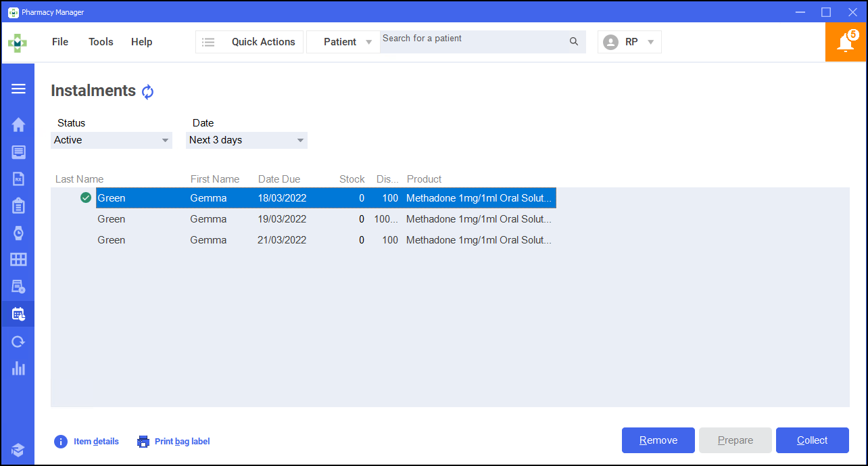Image resolution: width=868 pixels, height=466 pixels.
Task: Go to the Home icon in sidebar
Action: coord(18,124)
